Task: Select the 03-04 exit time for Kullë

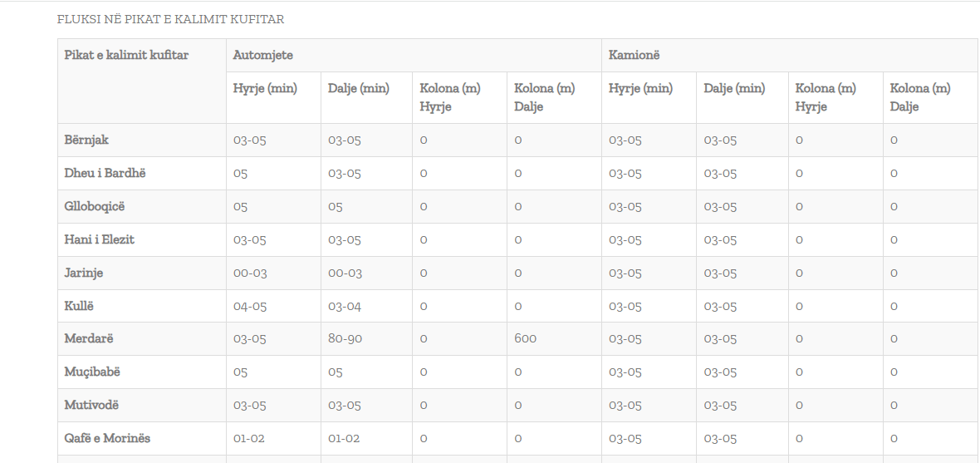Action: pyautogui.click(x=345, y=306)
